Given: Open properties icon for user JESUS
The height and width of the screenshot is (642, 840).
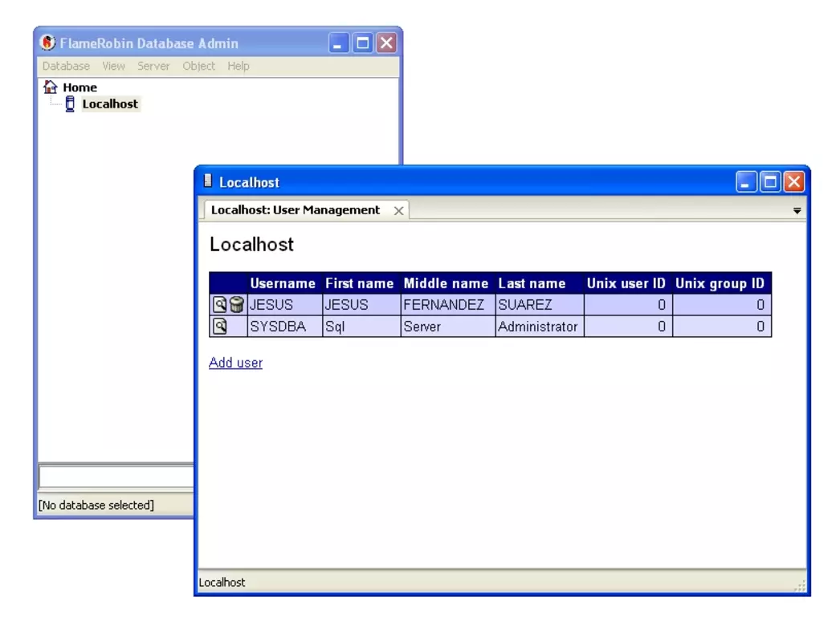Looking at the screenshot, I should coord(220,305).
